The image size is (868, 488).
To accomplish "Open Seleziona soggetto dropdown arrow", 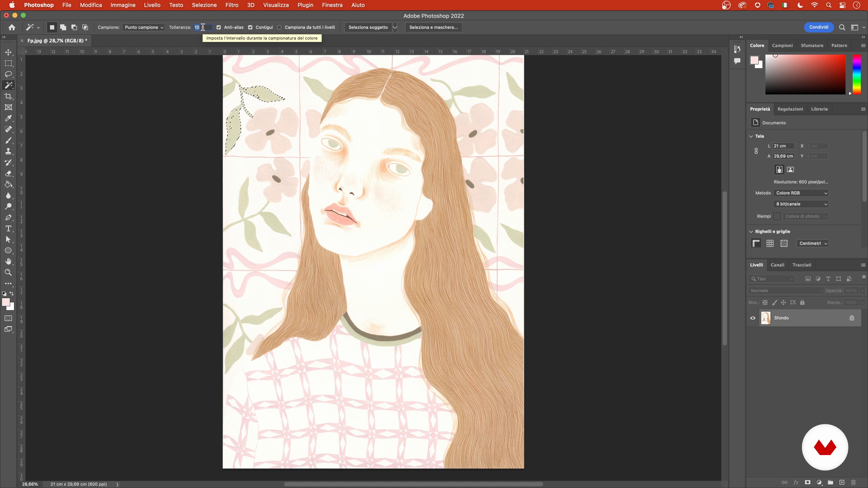I will 395,27.
